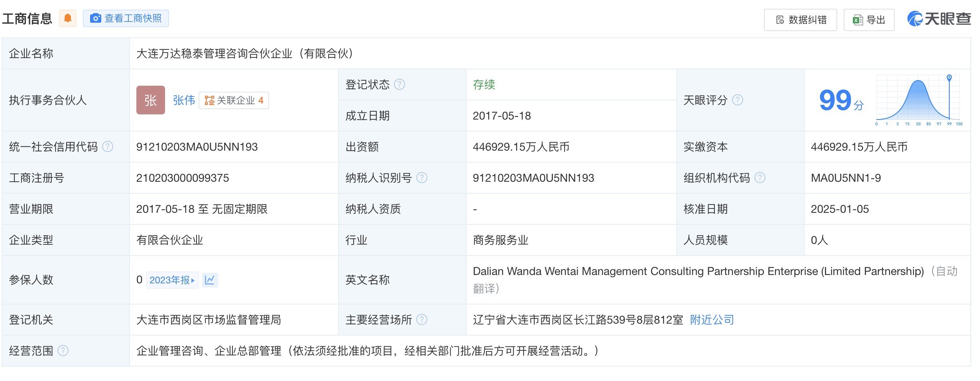Click help icon next to 登记状态

click(x=399, y=84)
